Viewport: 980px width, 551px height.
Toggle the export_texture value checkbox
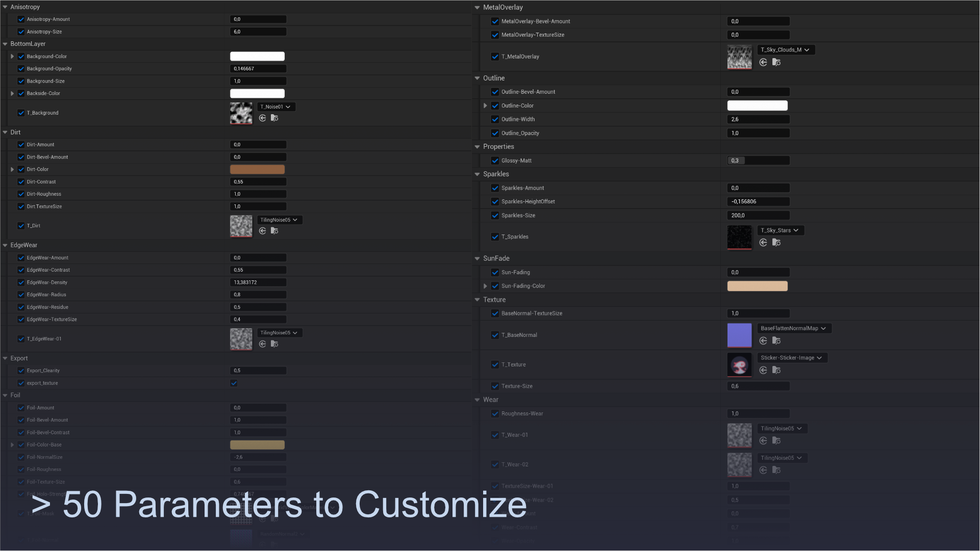pos(234,383)
